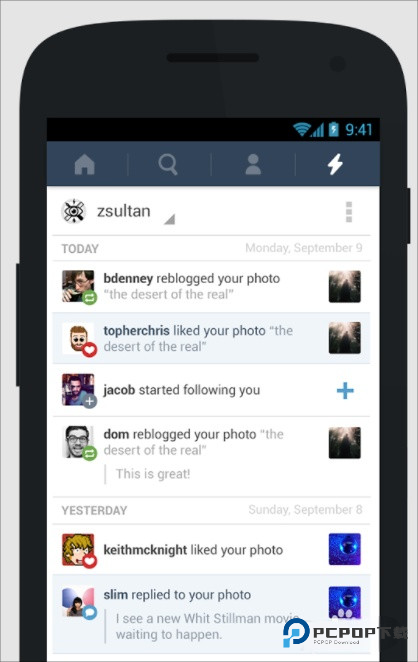
Task: Follow jacob with the plus icon
Action: pos(345,391)
